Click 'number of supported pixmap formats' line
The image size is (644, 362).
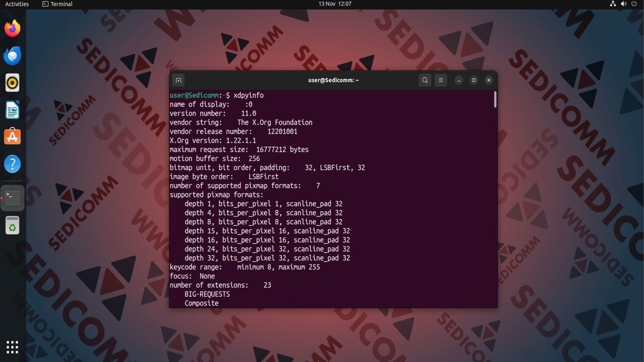[245, 186]
